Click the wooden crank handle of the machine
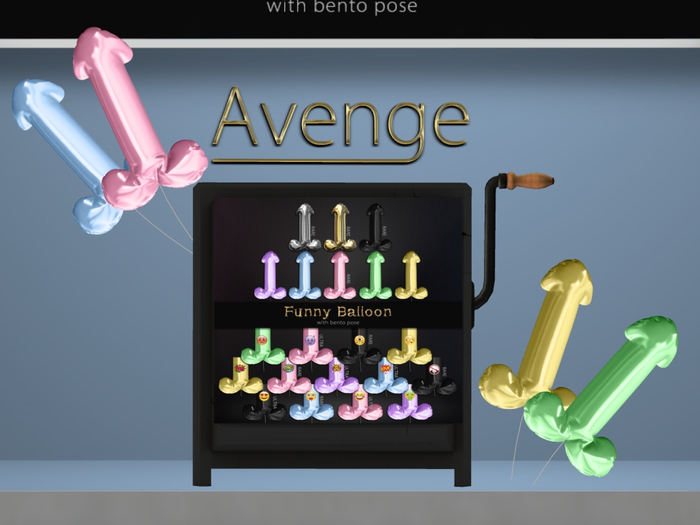Screen dimensions: 700x525 [x=529, y=180]
